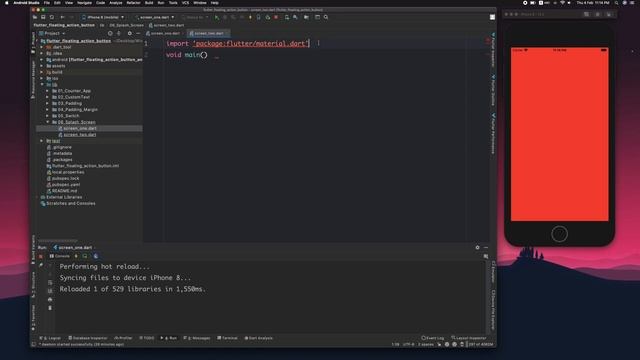The image size is (640, 360).
Task: Select the Console tab in Run panel
Action: click(60, 256)
